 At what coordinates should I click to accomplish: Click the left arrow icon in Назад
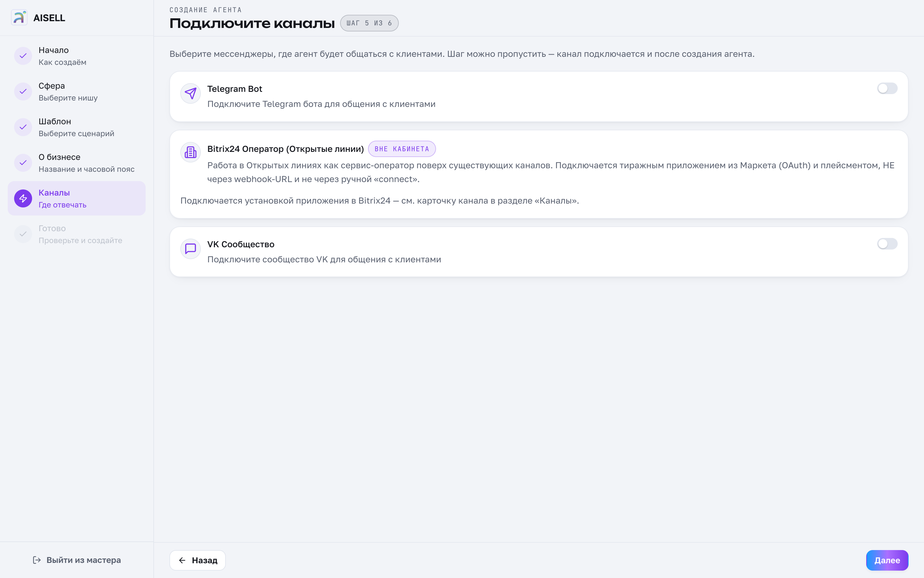182,560
